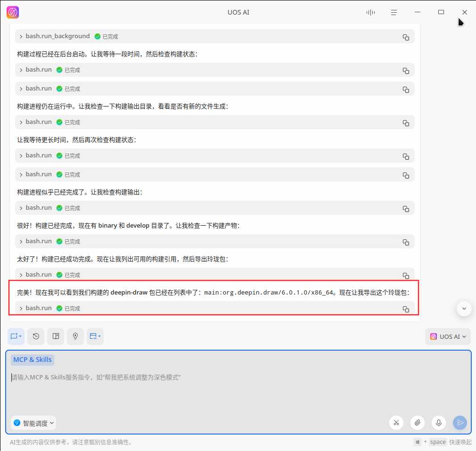Click text 让我等待更长时间，然后再次检查构建状态
The width and height of the screenshot is (476, 451).
click(75, 140)
